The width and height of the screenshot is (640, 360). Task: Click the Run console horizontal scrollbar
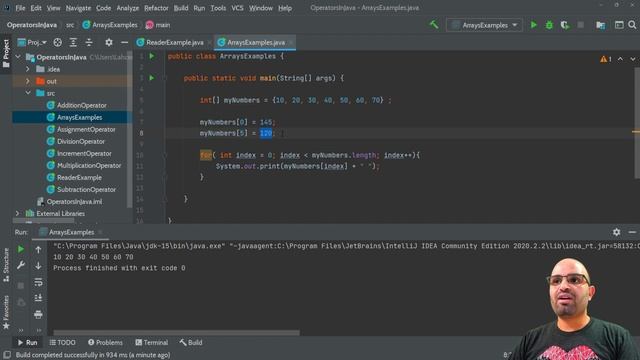click(177, 332)
